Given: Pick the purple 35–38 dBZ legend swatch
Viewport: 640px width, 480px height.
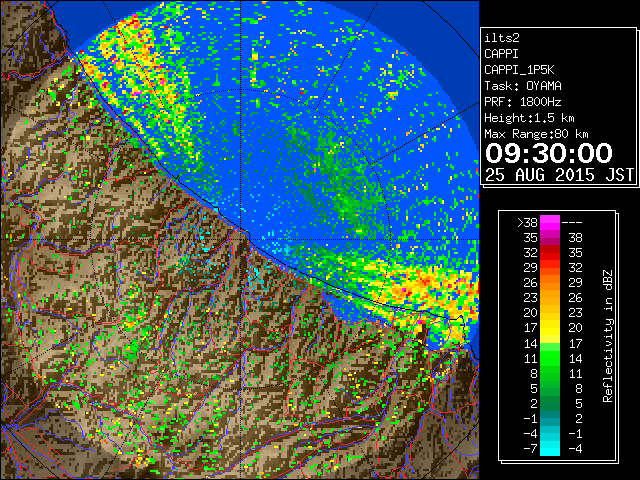Looking at the screenshot, I should point(550,238).
